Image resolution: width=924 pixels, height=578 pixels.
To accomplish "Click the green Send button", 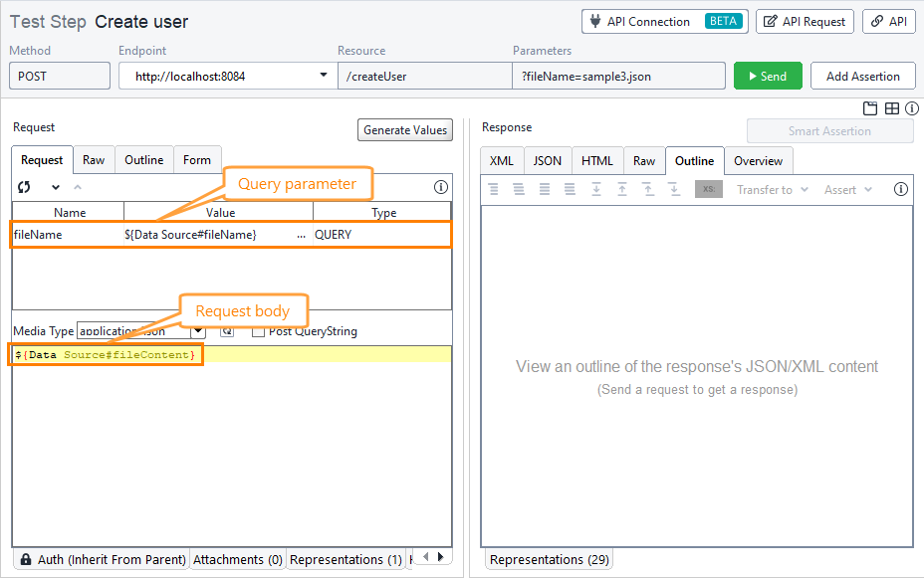I will point(767,75).
